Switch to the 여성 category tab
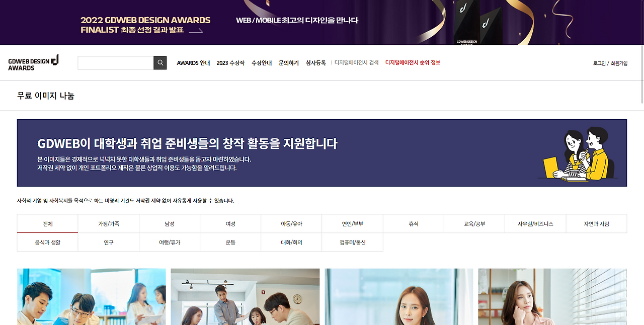 pyautogui.click(x=230, y=223)
